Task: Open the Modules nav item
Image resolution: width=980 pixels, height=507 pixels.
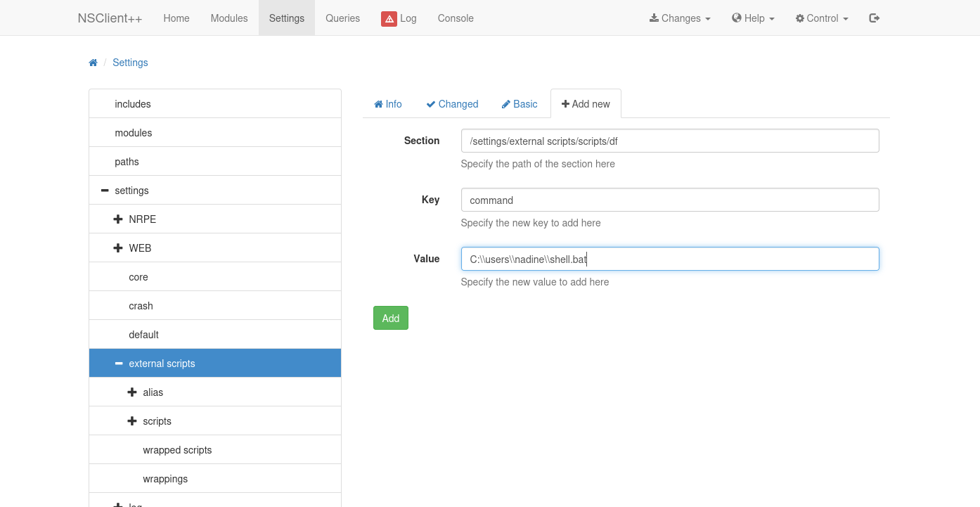Action: [x=229, y=18]
